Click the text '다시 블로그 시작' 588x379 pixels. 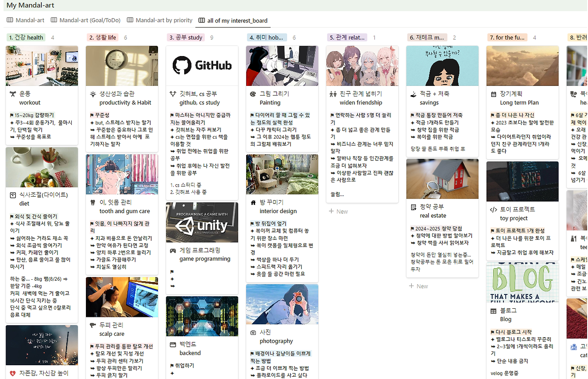coord(514,332)
